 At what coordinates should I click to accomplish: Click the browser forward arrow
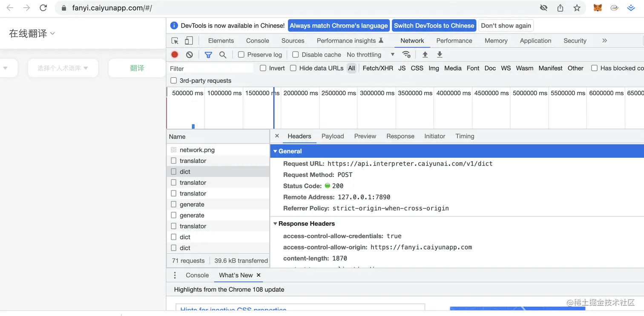tap(26, 8)
